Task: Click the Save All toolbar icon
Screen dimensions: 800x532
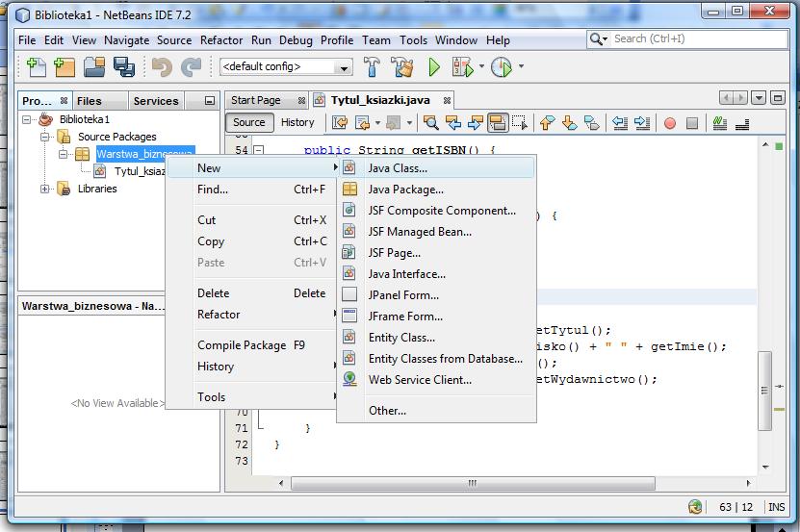Action: (x=124, y=66)
